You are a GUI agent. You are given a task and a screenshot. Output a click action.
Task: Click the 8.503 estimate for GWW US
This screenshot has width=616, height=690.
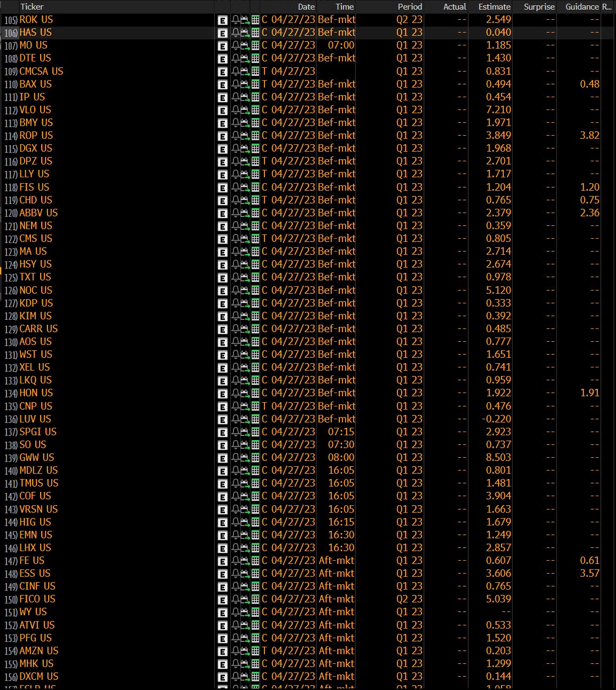click(x=498, y=458)
